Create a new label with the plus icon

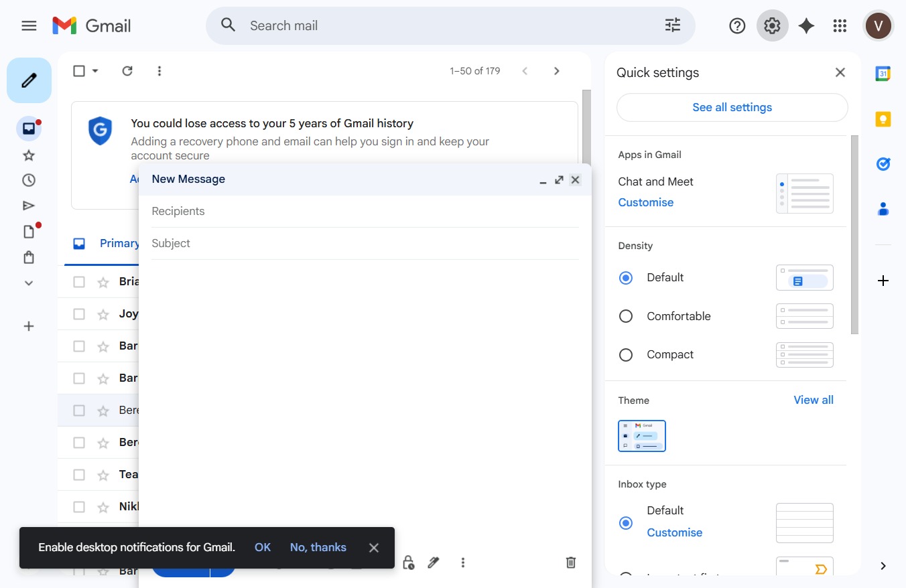(29, 326)
